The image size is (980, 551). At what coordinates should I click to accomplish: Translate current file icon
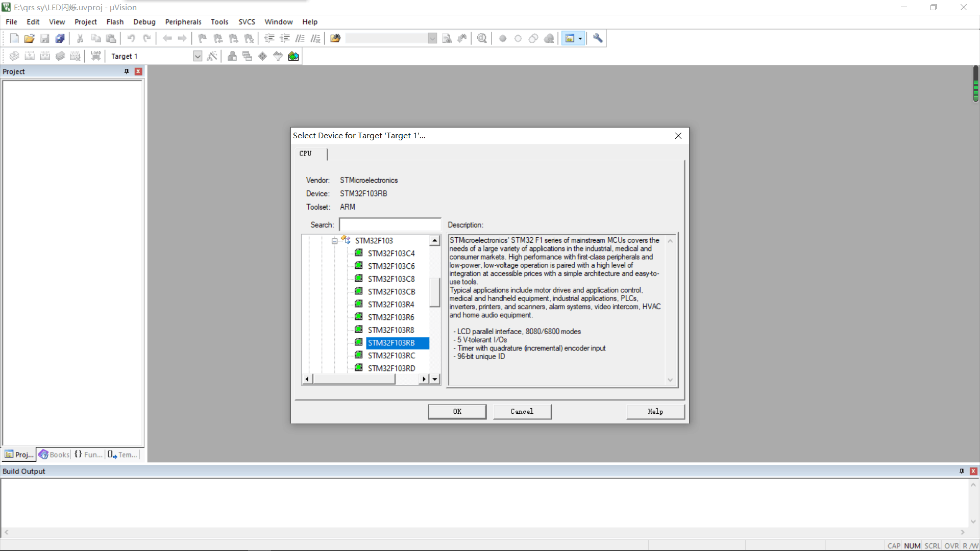pyautogui.click(x=14, y=56)
